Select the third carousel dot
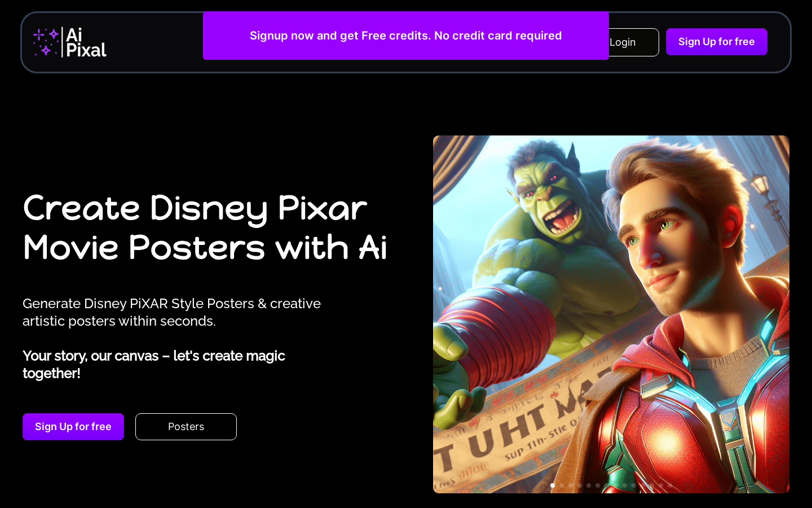The width and height of the screenshot is (812, 508). pyautogui.click(x=571, y=485)
